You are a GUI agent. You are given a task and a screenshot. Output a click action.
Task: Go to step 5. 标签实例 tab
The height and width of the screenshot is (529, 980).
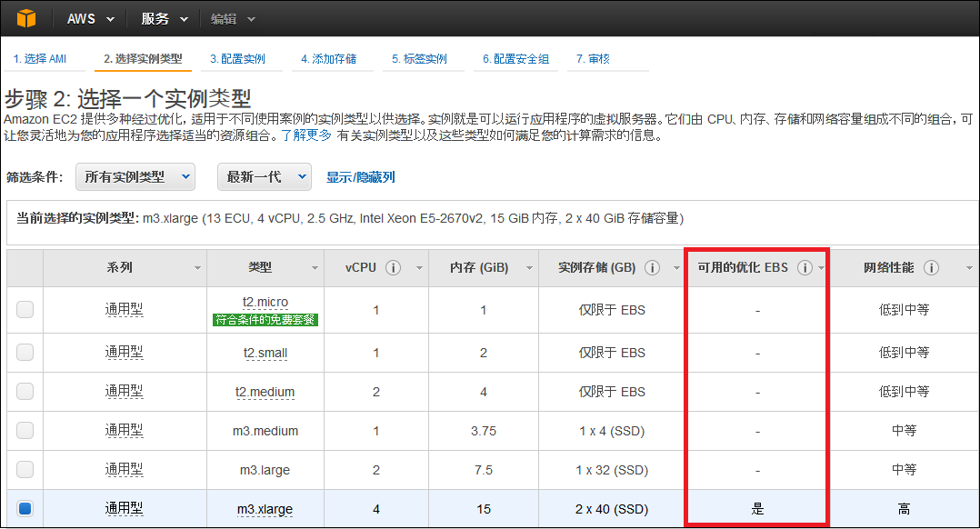tap(419, 59)
